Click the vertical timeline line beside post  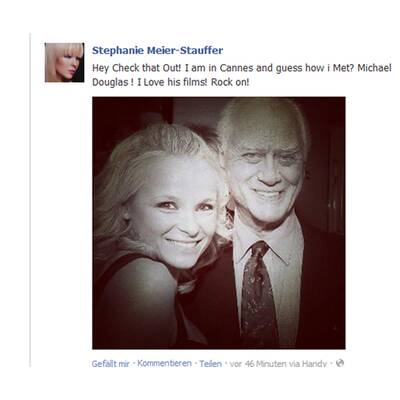click(30, 200)
